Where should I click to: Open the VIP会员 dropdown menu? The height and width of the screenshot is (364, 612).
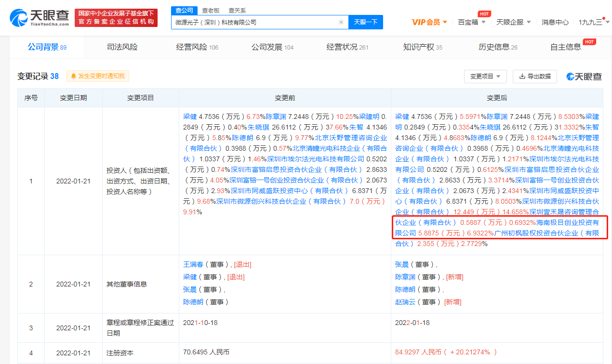[x=430, y=22]
